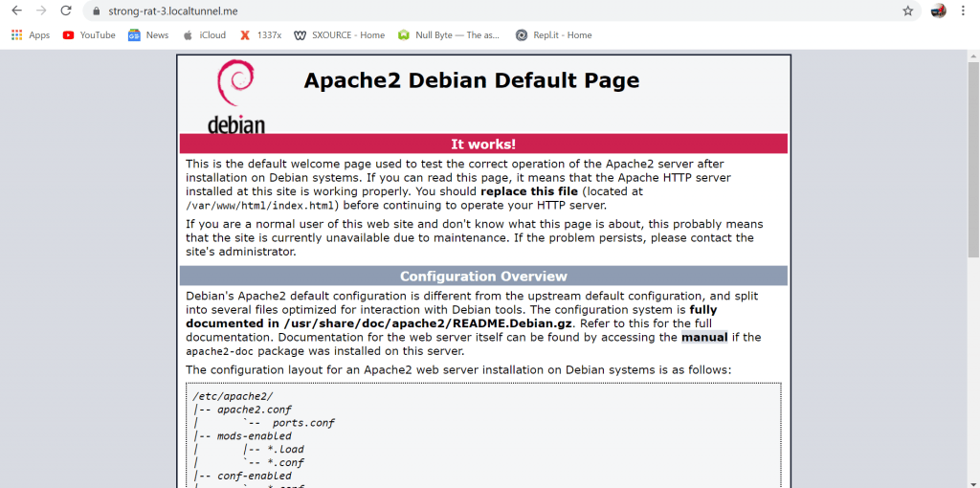The height and width of the screenshot is (488, 980).
Task: Open the iCloud bookmark
Action: tap(204, 35)
